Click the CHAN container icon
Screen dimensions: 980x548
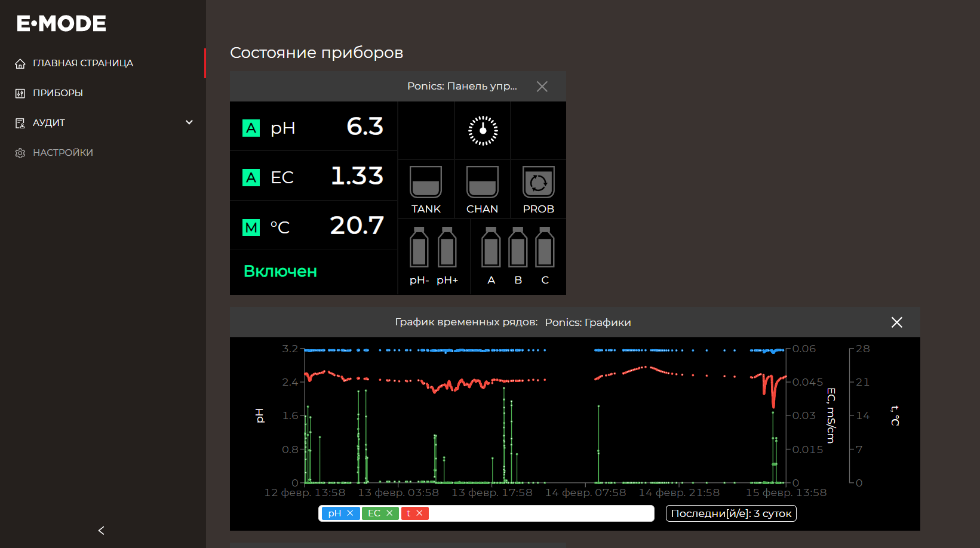coord(482,183)
